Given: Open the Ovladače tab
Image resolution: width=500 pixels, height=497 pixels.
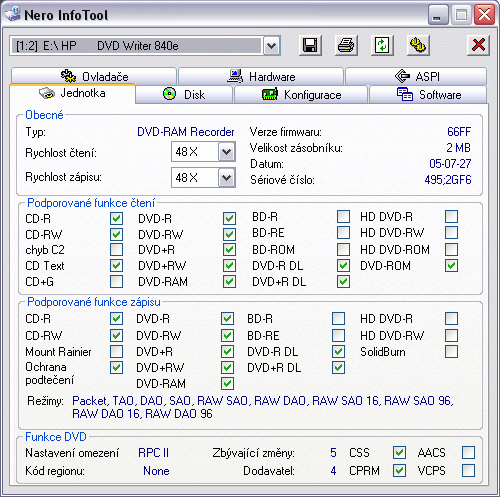Looking at the screenshot, I should (x=94, y=76).
